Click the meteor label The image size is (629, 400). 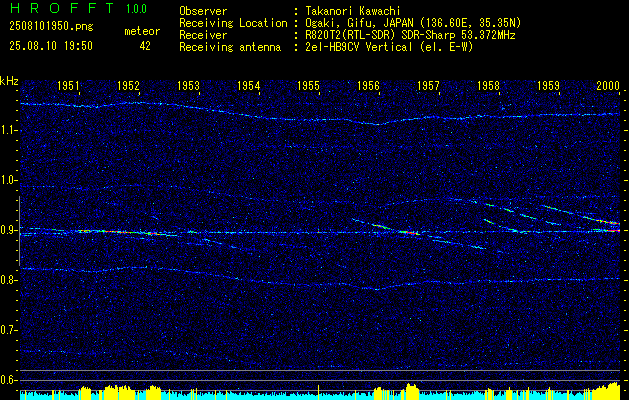pyautogui.click(x=142, y=31)
